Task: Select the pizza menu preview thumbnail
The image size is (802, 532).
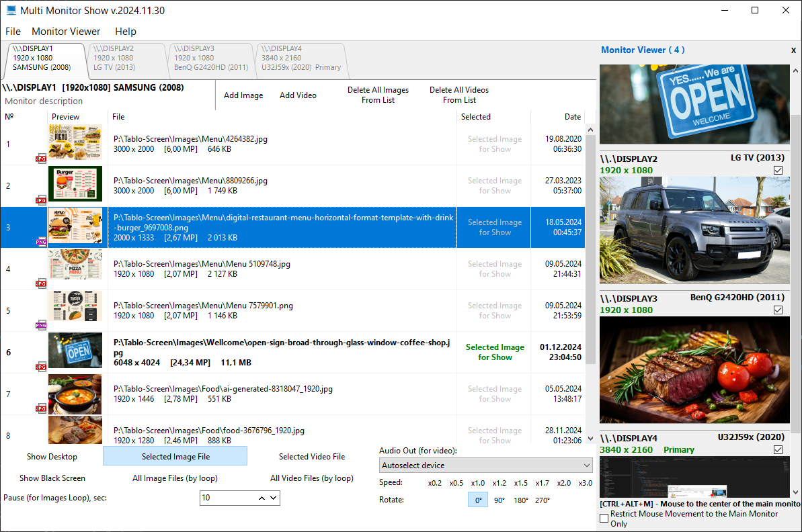Action: (75, 264)
